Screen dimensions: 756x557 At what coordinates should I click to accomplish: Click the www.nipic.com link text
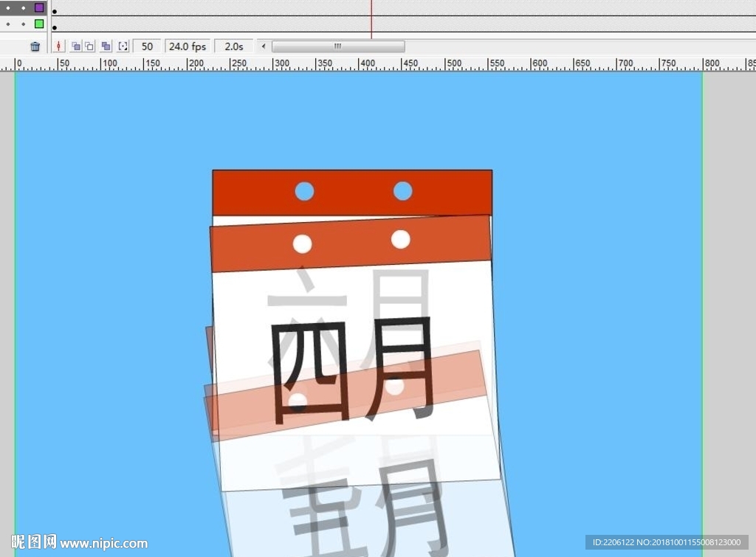[103, 544]
